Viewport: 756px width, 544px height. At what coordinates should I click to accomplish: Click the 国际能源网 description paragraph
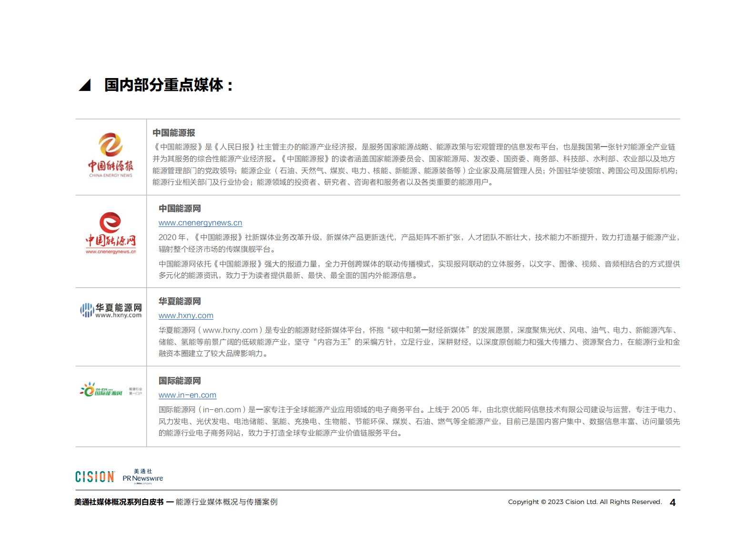point(419,421)
